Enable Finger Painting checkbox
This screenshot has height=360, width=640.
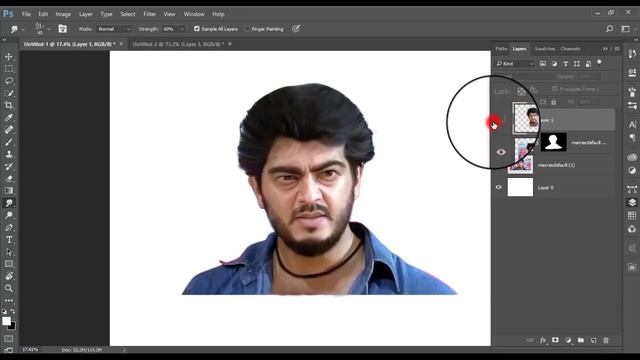click(x=247, y=29)
